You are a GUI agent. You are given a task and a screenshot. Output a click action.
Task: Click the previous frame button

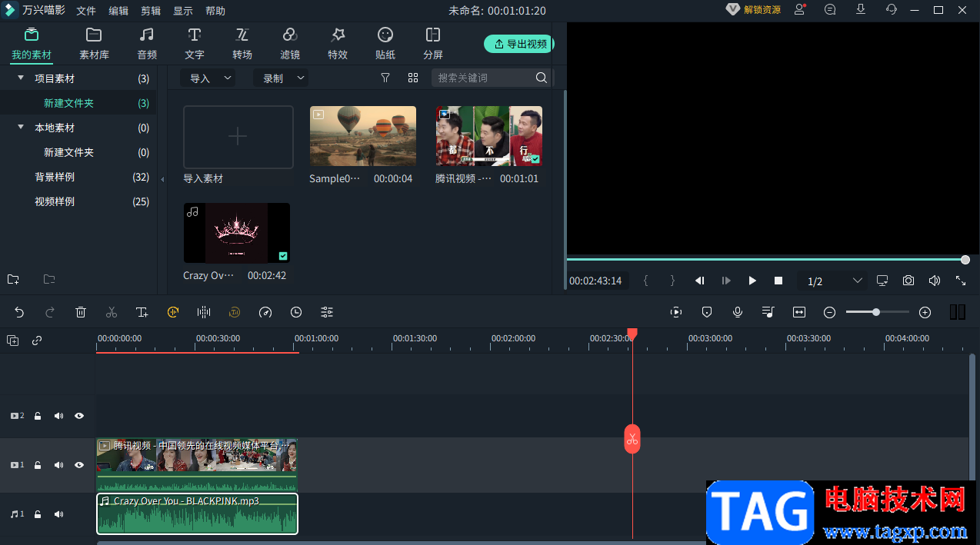[x=700, y=281]
